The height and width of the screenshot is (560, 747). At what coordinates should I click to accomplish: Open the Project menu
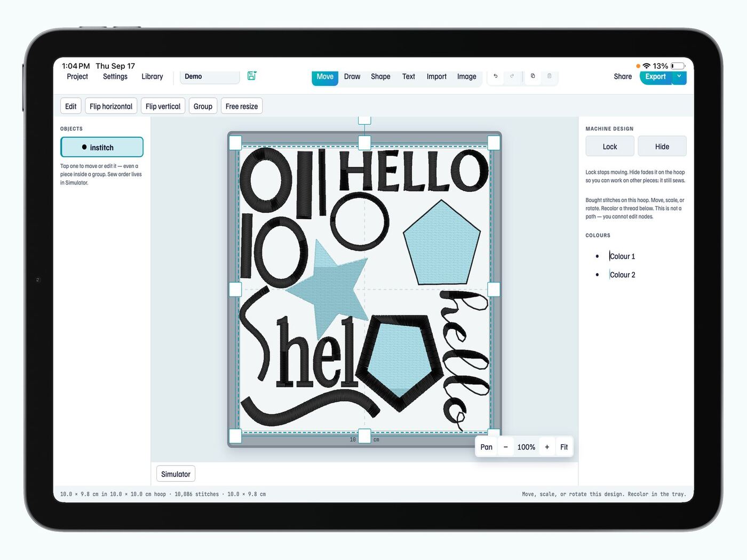[x=77, y=77]
